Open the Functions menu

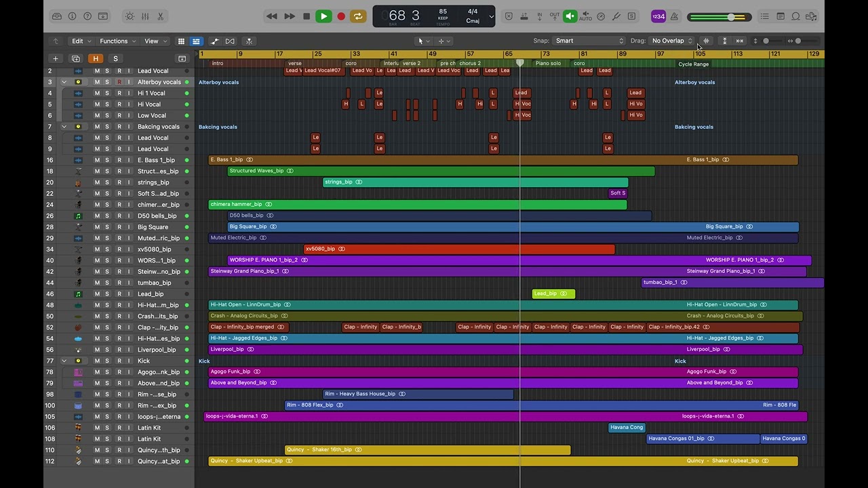click(117, 41)
